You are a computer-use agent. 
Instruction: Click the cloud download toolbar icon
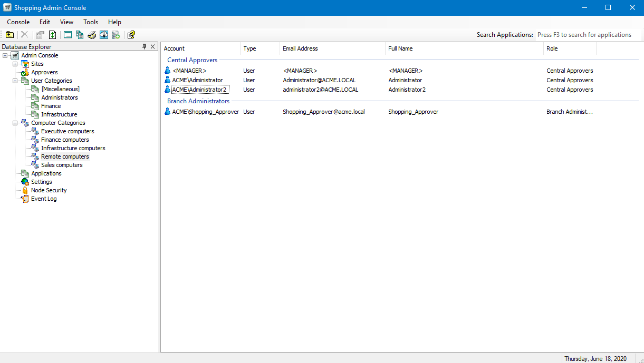pos(104,35)
